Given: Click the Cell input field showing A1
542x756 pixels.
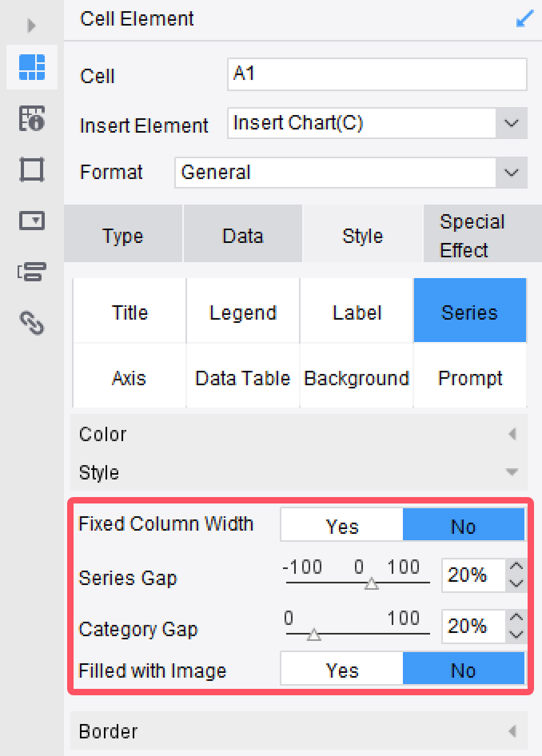Looking at the screenshot, I should 376,74.
